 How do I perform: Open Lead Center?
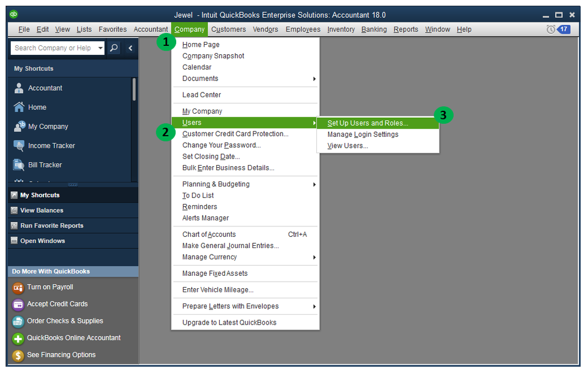click(x=245, y=95)
